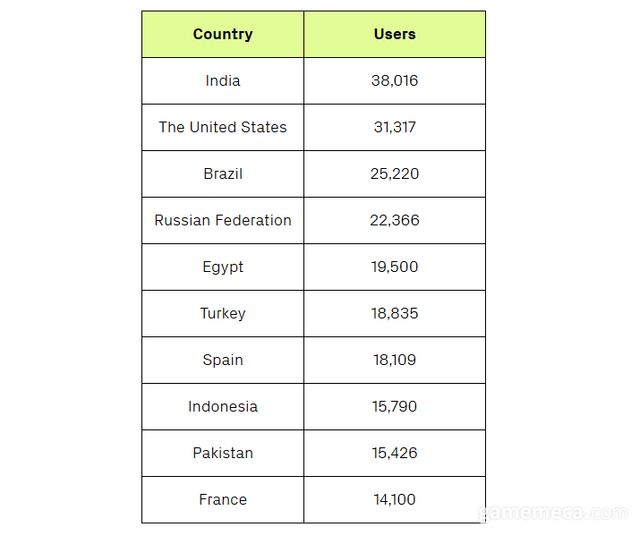Screen dimensions: 640x534
Task: Click the Users column header
Action: point(394,34)
